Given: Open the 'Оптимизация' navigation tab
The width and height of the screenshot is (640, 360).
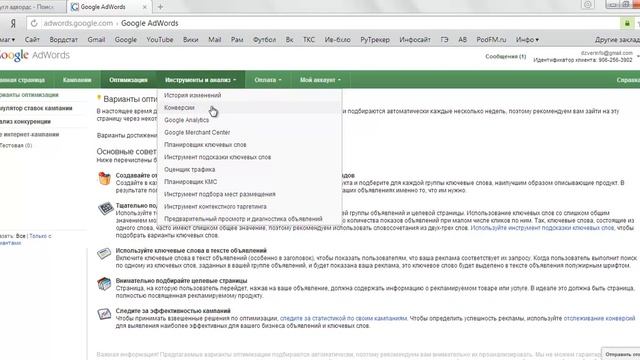Looking at the screenshot, I should tap(128, 80).
